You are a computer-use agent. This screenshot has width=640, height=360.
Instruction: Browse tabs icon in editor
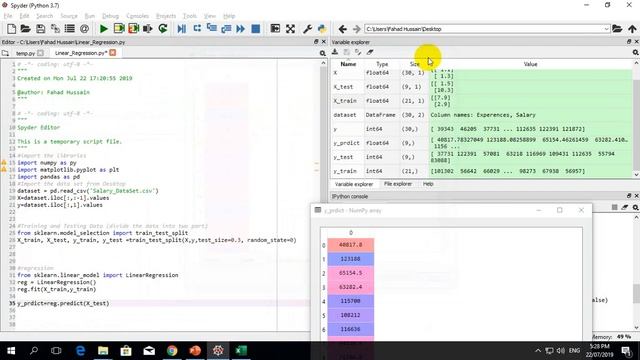click(5, 53)
